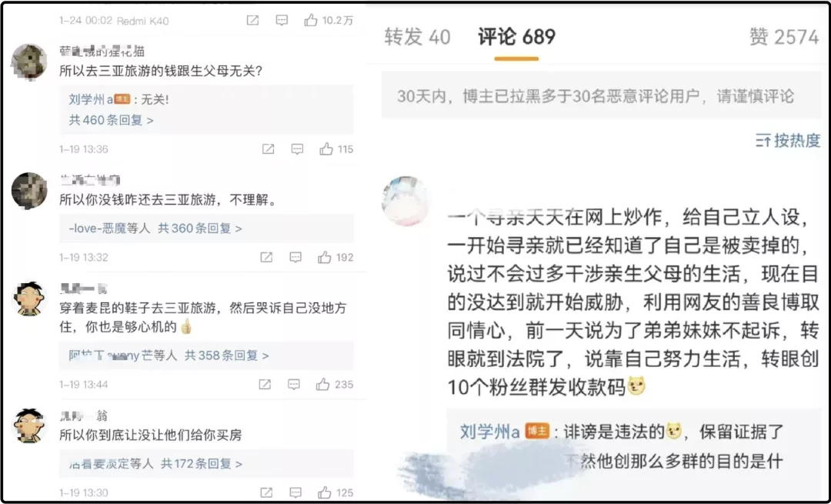Reply icon on the 1-19 13:30 comment
The width and height of the screenshot is (831, 504).
pos(295,492)
